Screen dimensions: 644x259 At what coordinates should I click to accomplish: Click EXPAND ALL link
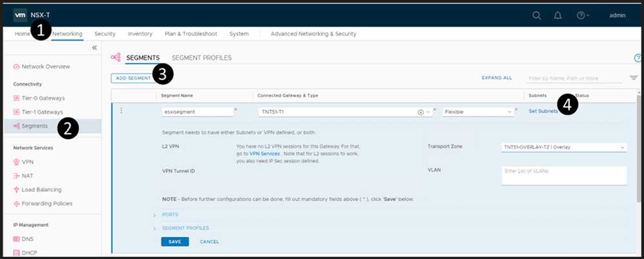pyautogui.click(x=497, y=77)
